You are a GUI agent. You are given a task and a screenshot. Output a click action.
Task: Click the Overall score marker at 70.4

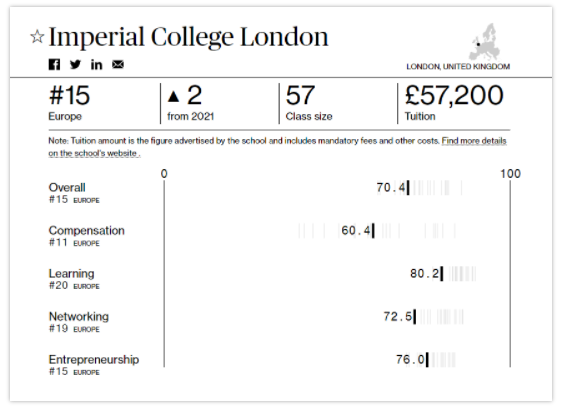coord(408,188)
